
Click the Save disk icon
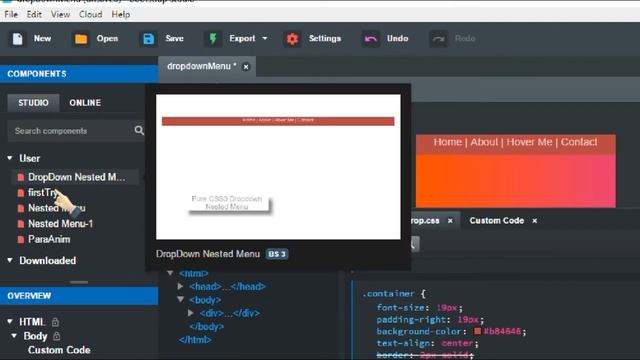[149, 39]
